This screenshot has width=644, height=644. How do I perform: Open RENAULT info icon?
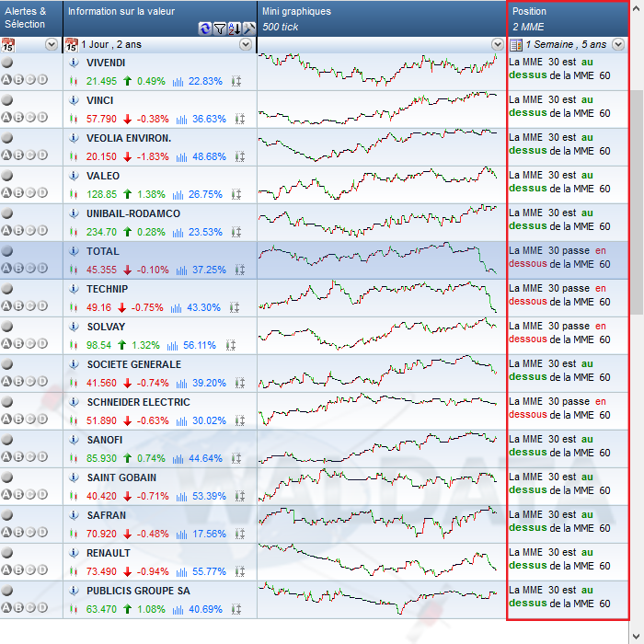pyautogui.click(x=74, y=553)
